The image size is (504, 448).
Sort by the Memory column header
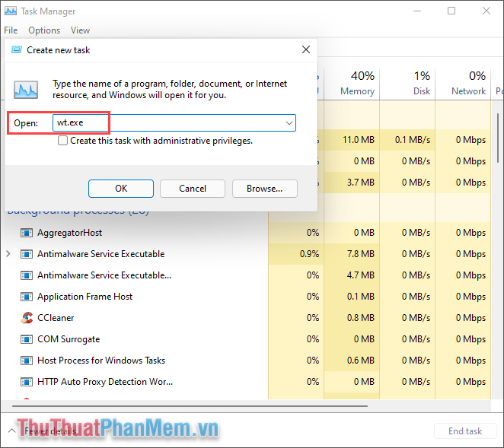(352, 83)
